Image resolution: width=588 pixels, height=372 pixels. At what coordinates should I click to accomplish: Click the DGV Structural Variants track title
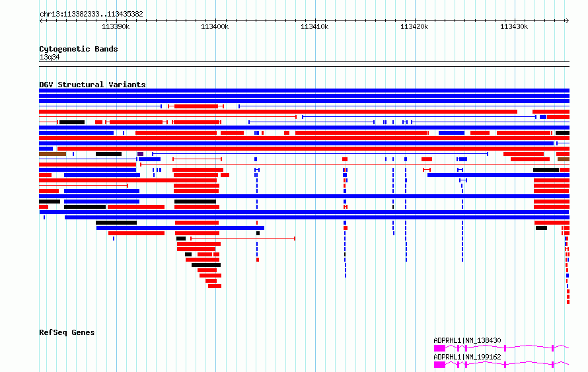pyautogui.click(x=92, y=85)
